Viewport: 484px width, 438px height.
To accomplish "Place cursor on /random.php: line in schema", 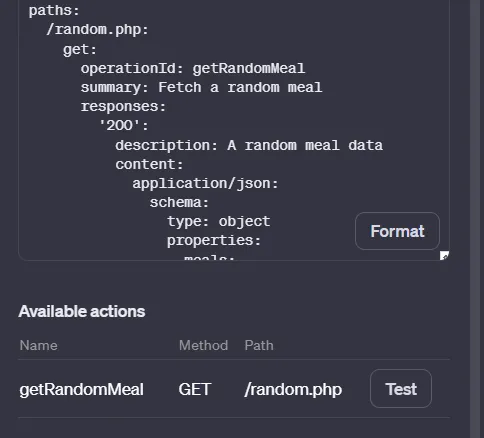I will pos(97,30).
